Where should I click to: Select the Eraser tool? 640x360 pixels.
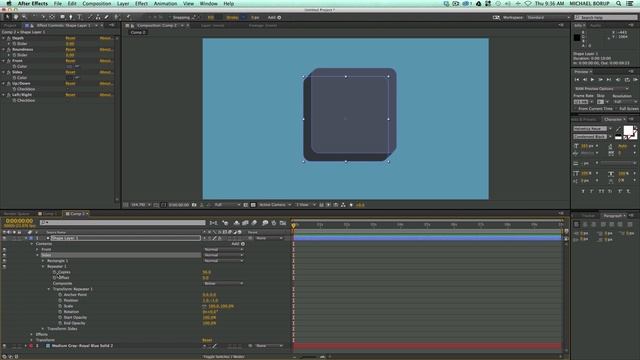[107, 17]
